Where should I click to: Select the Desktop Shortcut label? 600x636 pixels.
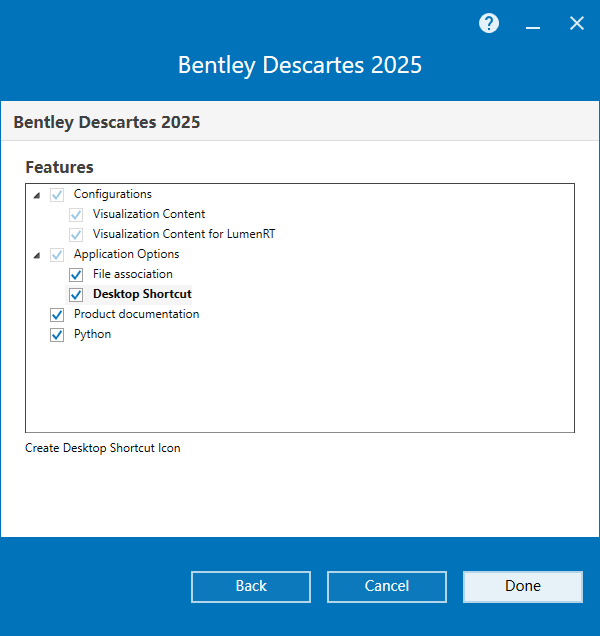(x=142, y=294)
